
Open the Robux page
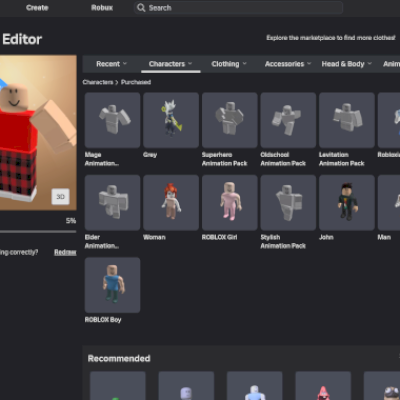[x=102, y=8]
